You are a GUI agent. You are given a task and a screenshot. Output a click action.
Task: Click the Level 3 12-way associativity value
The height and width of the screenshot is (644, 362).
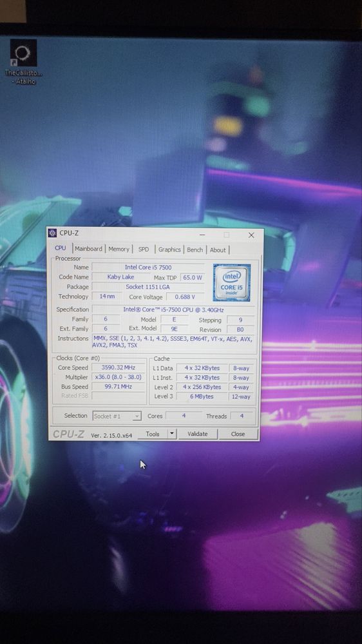pos(241,396)
